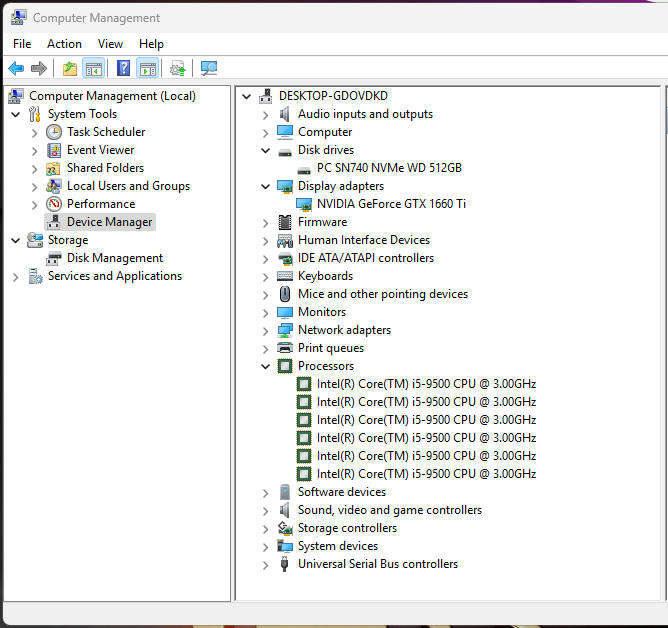Select Computer Management (Local) root
Viewport: 668px width, 628px height.
(x=112, y=96)
